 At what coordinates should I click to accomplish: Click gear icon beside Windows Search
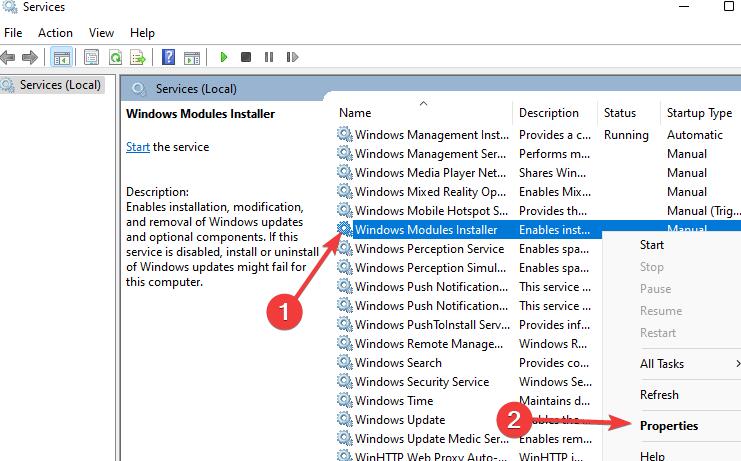click(x=345, y=362)
